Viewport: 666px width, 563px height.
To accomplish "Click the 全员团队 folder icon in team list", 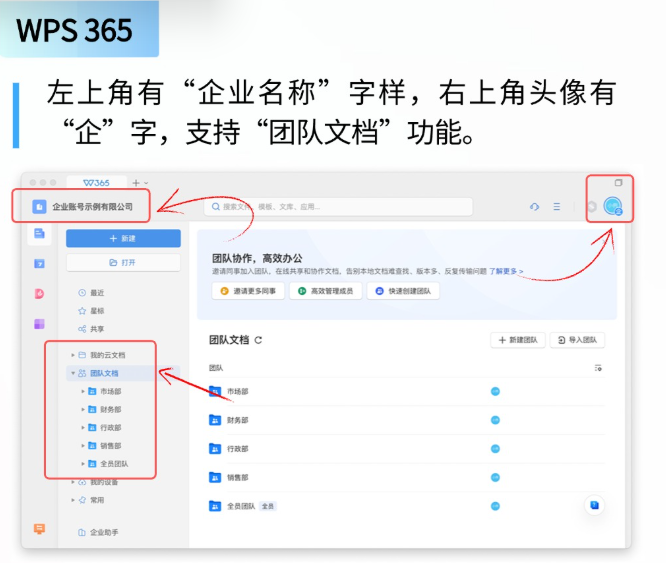I will (215, 506).
